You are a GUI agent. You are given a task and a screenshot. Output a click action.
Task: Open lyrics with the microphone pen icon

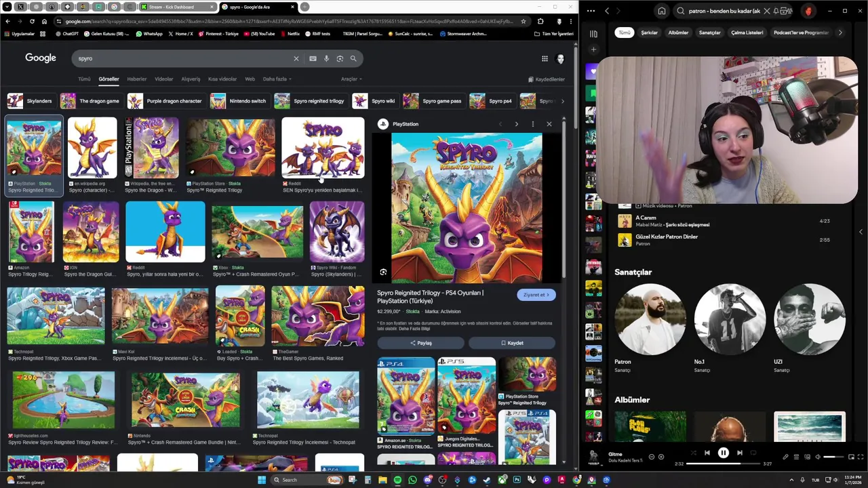pos(786,457)
